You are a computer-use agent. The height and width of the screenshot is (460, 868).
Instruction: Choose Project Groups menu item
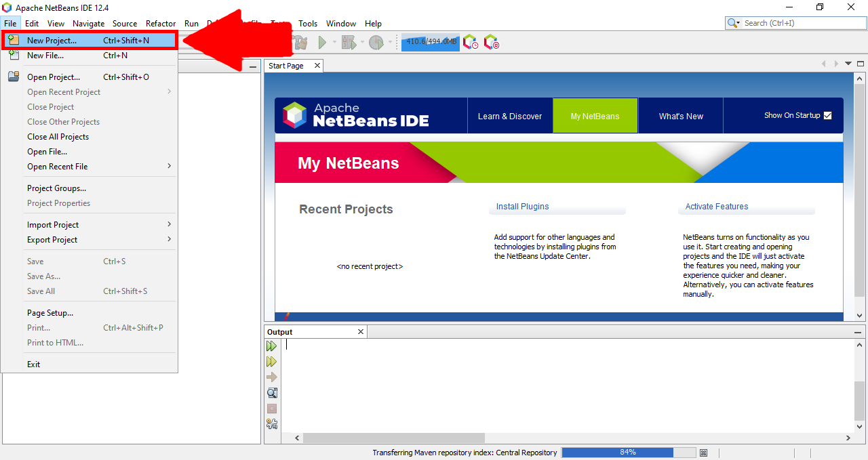[x=90, y=188]
